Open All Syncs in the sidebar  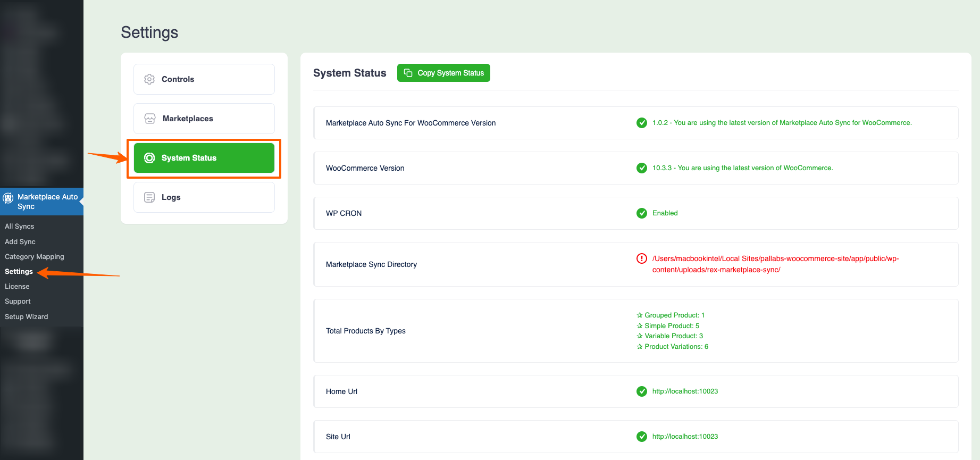[20, 227]
